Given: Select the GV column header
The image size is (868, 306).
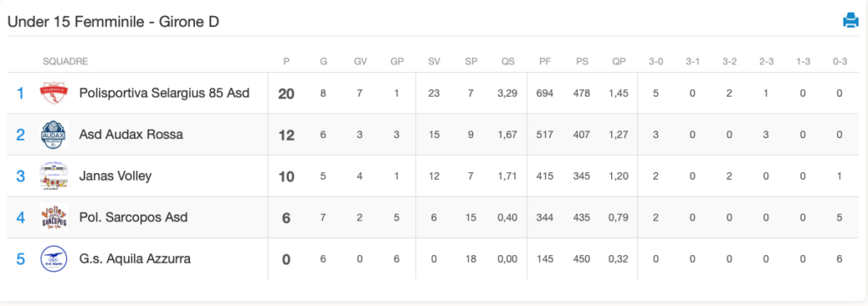Looking at the screenshot, I should click(x=360, y=61).
